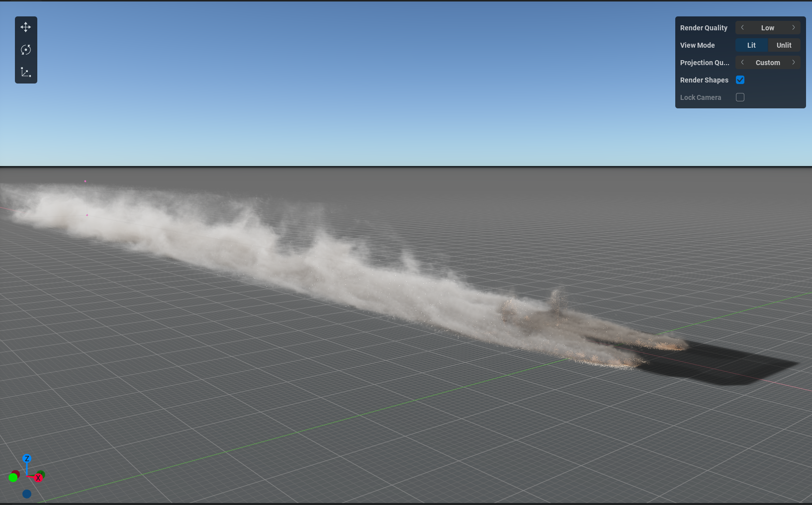Click the Render Shapes label
This screenshot has height=505, width=812.
[x=704, y=80]
